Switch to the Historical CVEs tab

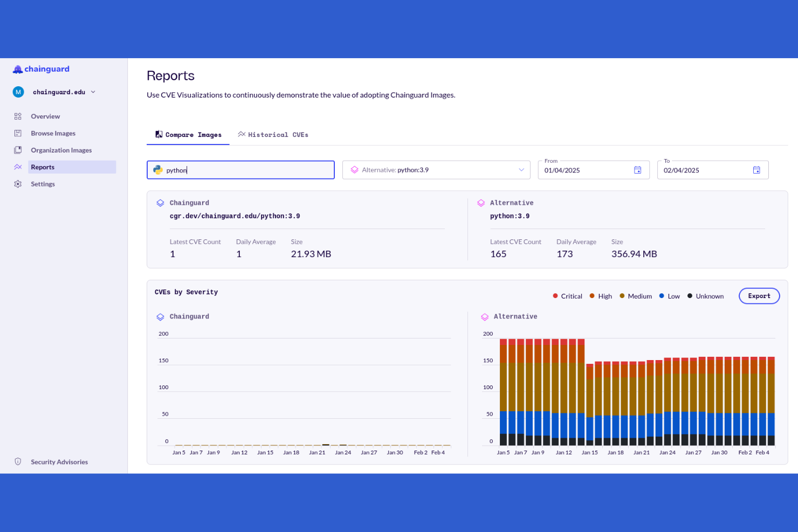(273, 135)
